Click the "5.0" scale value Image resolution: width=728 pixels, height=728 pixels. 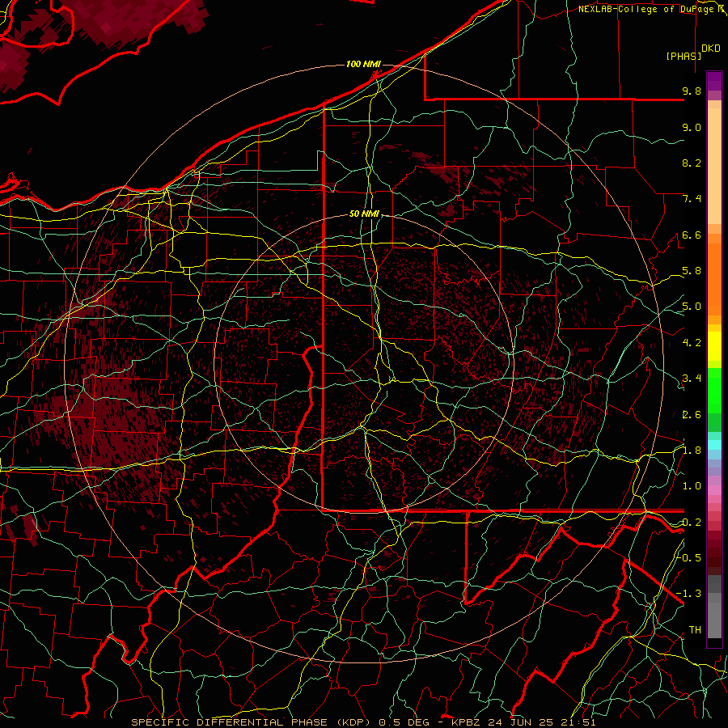coord(692,307)
